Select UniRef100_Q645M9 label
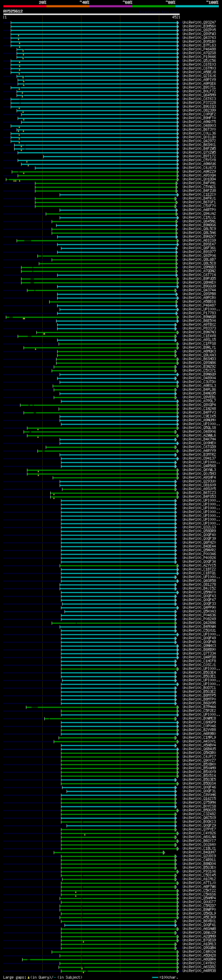 pyautogui.click(x=199, y=95)
